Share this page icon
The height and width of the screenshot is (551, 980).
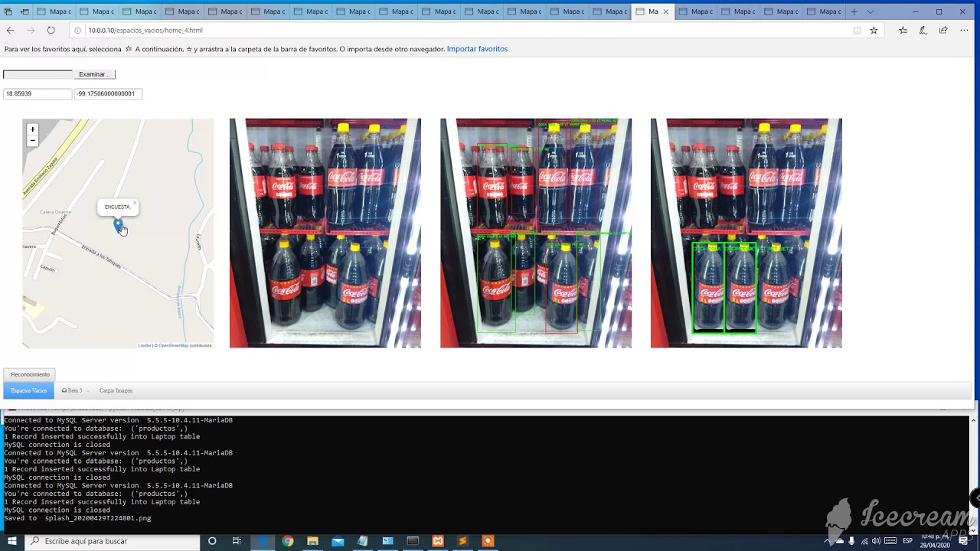[x=943, y=31]
